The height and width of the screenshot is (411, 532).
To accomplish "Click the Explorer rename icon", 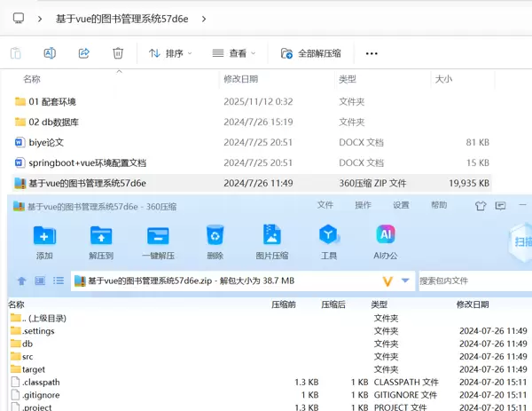I will tap(50, 53).
